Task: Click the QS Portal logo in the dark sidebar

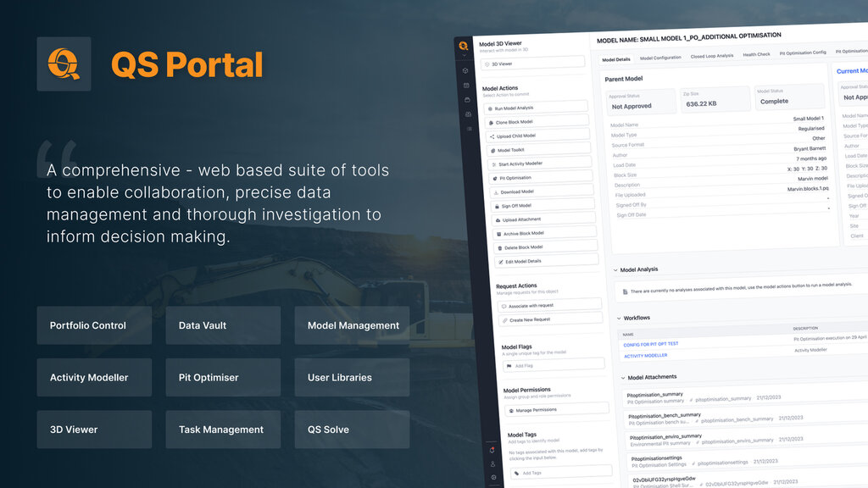Action: [x=464, y=46]
